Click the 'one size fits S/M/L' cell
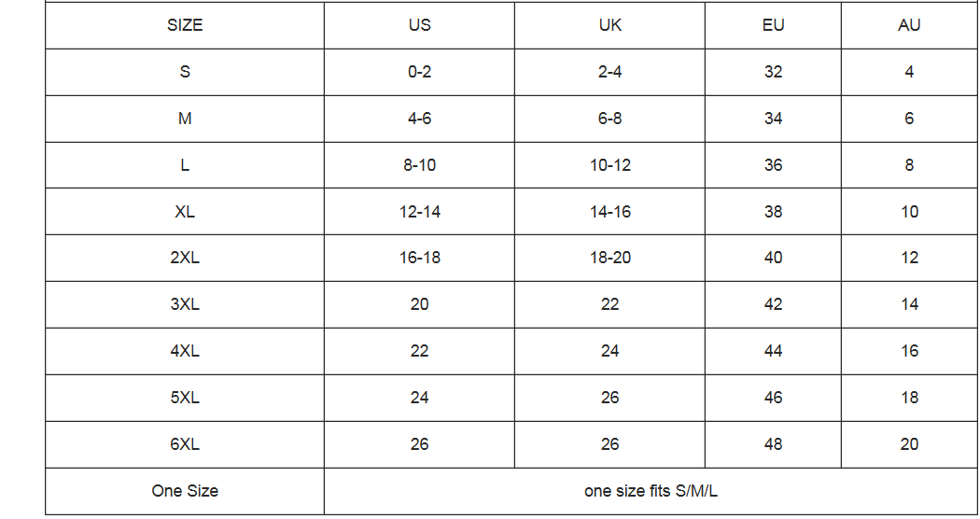 pos(651,491)
